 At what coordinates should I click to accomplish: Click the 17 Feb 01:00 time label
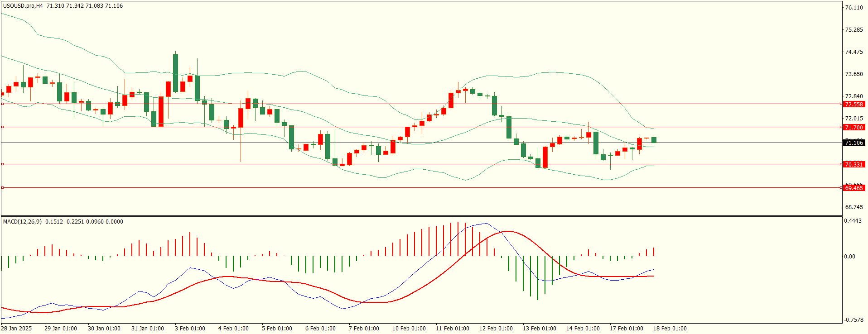(x=627, y=329)
